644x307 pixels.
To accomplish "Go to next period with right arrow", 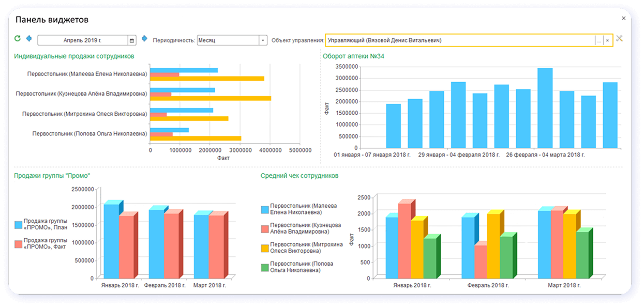I will pos(144,39).
